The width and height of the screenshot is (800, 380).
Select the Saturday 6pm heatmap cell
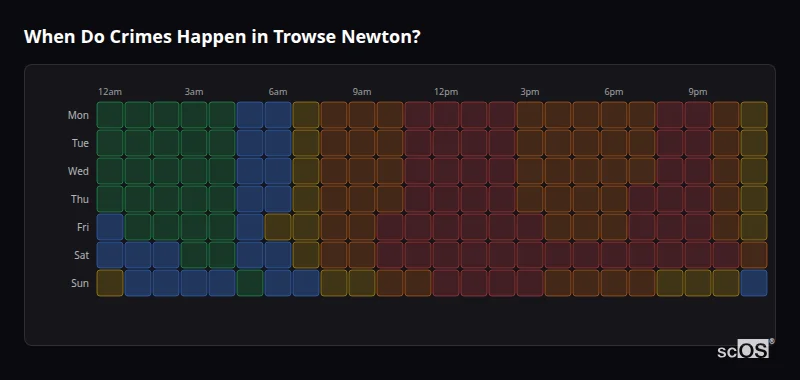pos(614,255)
